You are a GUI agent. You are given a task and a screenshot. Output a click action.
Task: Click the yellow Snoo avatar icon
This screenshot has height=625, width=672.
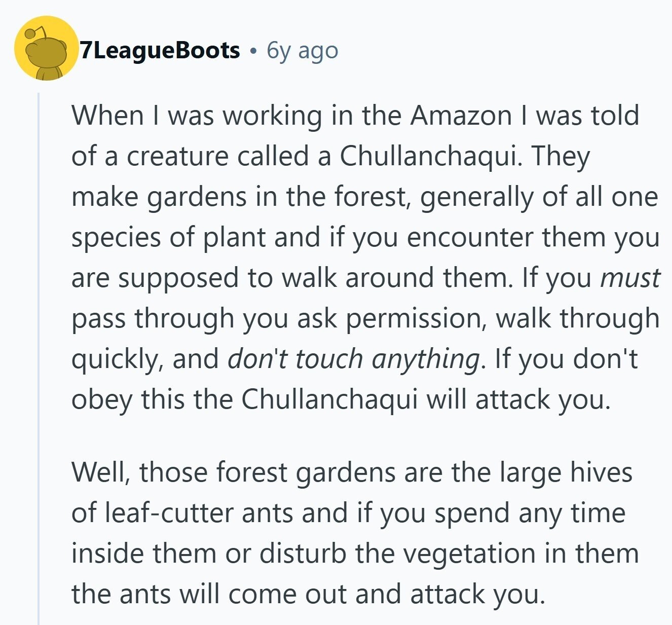(x=46, y=49)
